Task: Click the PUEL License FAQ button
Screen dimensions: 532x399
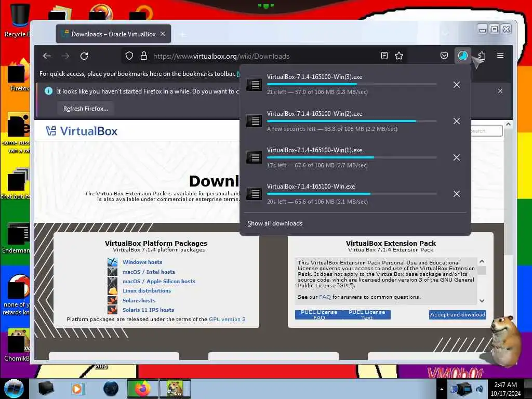Action: (319, 315)
